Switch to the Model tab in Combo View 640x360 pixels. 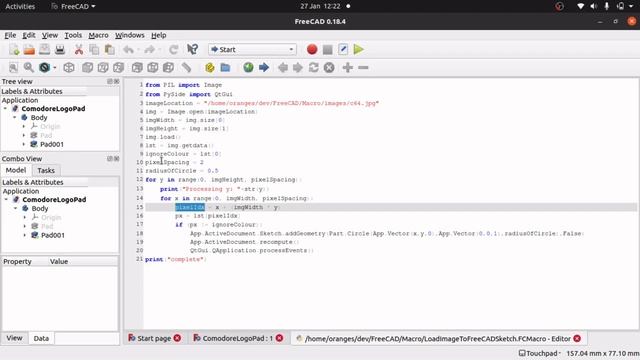pyautogui.click(x=16, y=170)
